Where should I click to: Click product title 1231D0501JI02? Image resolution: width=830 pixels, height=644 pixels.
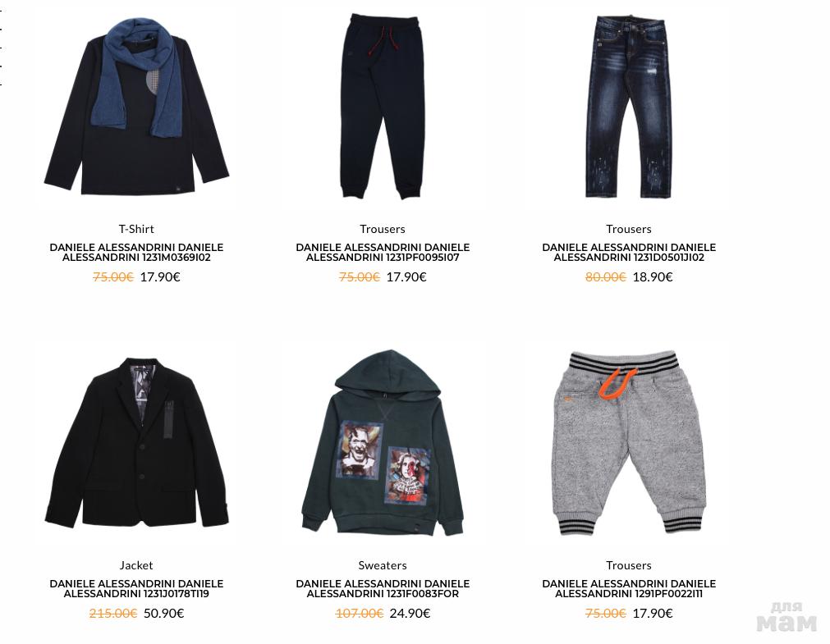point(628,253)
